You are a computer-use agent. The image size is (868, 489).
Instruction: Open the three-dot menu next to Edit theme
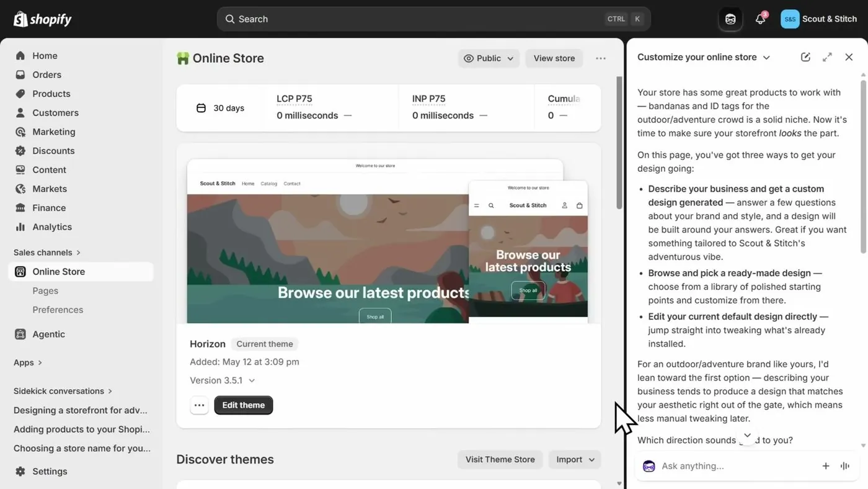pyautogui.click(x=199, y=405)
